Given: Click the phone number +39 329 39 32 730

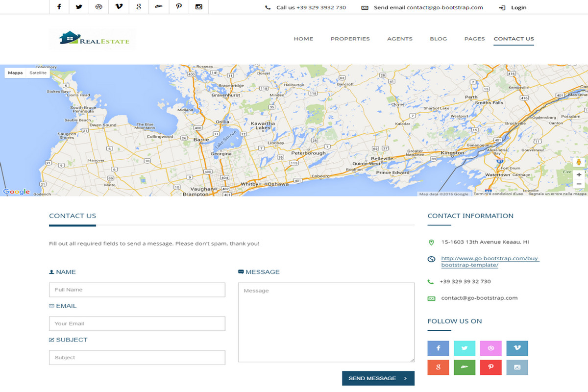Looking at the screenshot, I should pyautogui.click(x=465, y=282).
